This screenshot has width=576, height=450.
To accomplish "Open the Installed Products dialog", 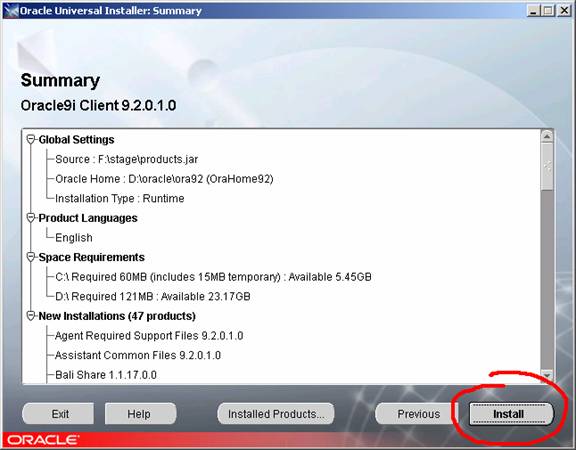I will click(276, 414).
